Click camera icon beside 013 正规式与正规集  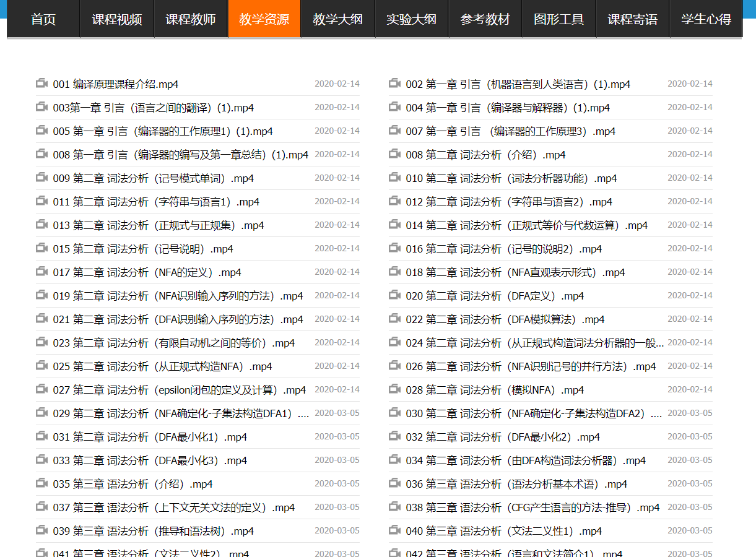click(x=42, y=225)
